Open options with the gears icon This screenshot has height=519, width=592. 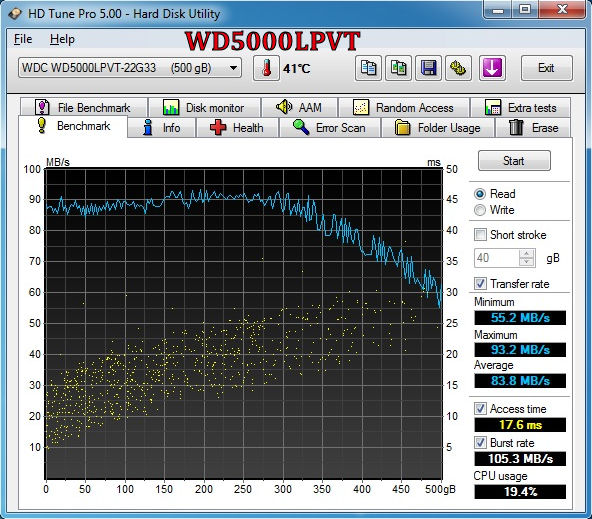[458, 68]
